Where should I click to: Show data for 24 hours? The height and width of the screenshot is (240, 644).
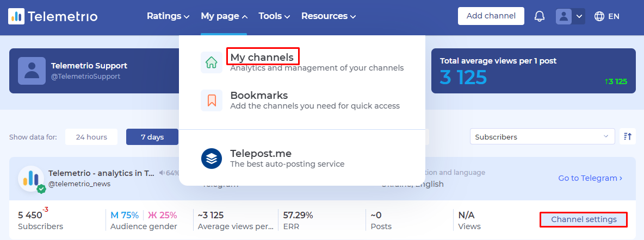(91, 137)
